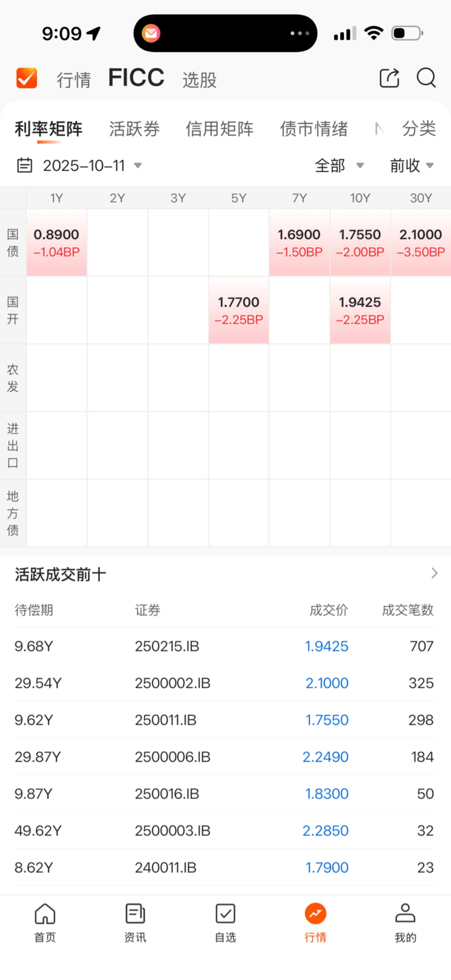This screenshot has height=980, width=451.
Task: Open the 首页 home tab icon
Action: (x=45, y=914)
